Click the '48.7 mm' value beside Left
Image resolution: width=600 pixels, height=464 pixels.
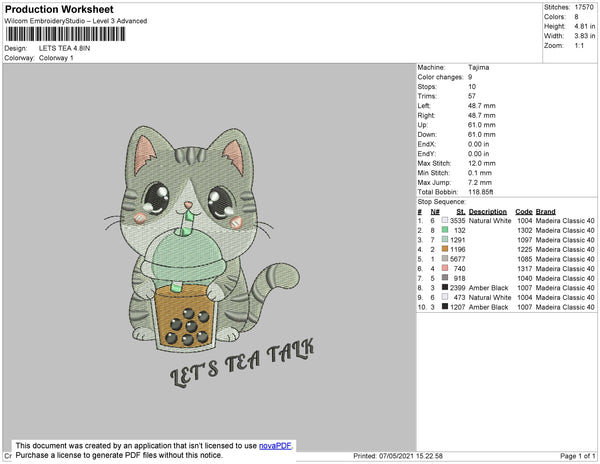[481, 106]
